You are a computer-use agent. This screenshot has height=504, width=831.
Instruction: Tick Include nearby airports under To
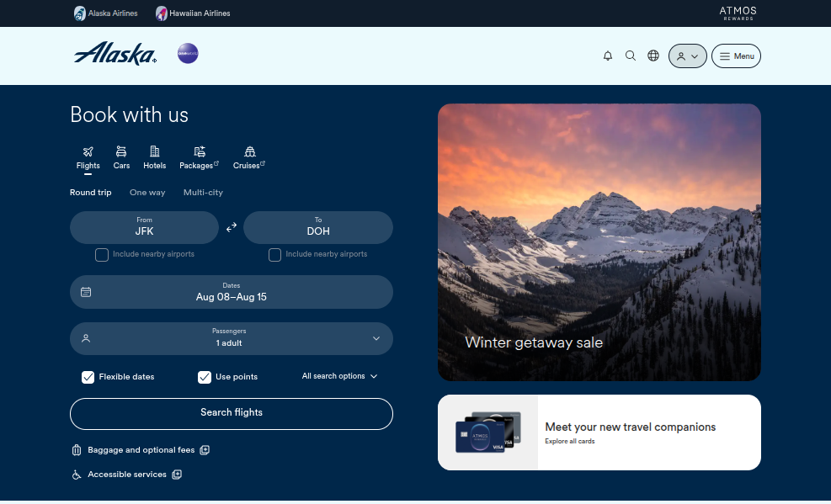[x=274, y=255]
